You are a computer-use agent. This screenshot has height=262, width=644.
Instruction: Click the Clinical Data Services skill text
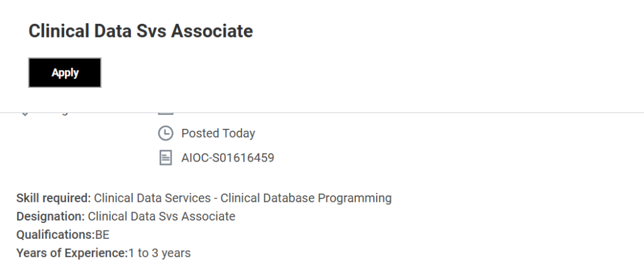(x=152, y=199)
